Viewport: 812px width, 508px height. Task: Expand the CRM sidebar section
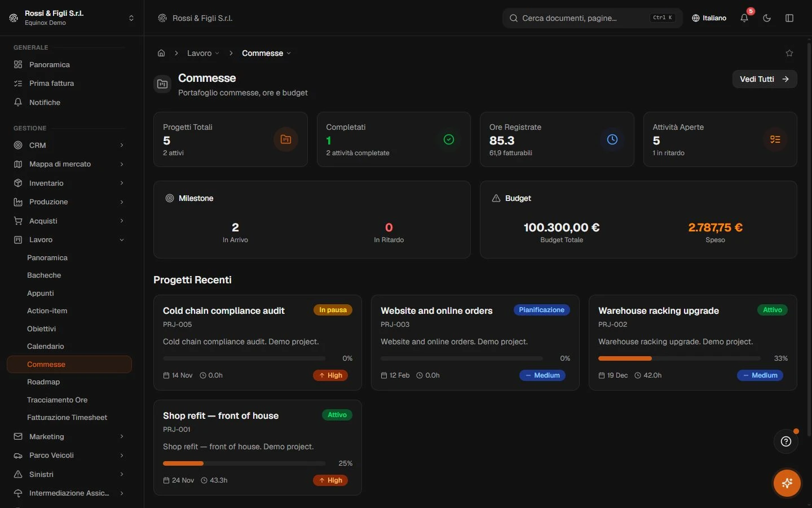69,145
